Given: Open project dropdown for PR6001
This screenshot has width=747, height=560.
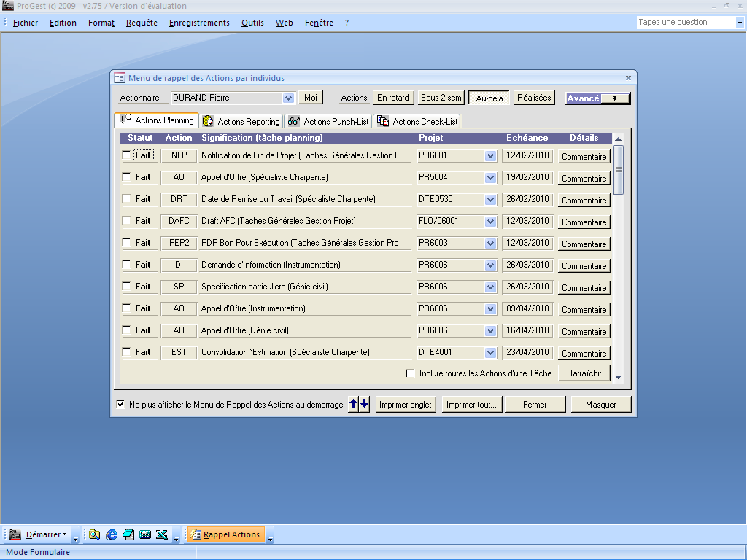Looking at the screenshot, I should pyautogui.click(x=491, y=156).
